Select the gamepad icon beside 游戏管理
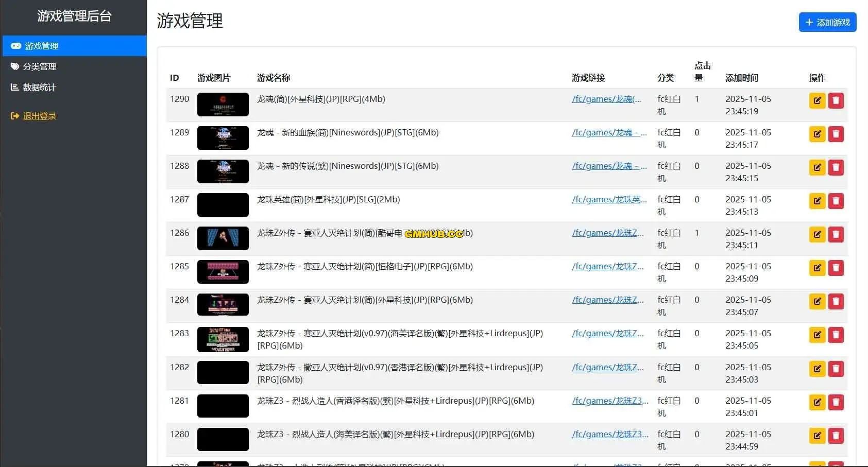 click(x=15, y=45)
